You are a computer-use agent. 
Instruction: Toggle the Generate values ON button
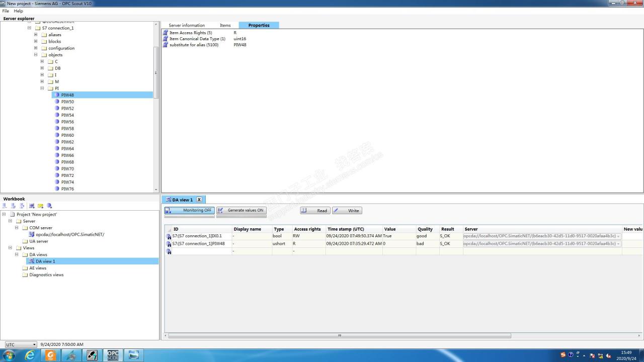click(x=242, y=211)
